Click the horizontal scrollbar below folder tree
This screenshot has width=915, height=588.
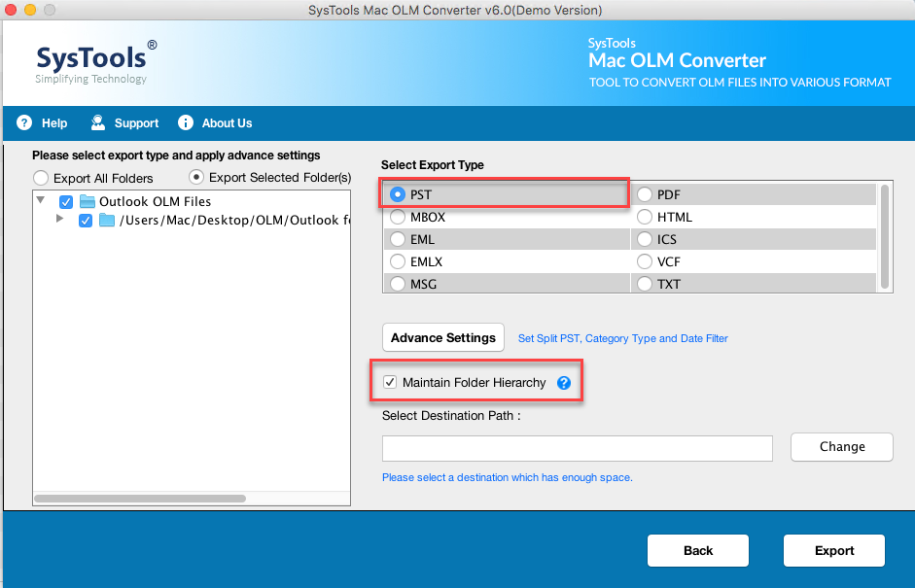[x=139, y=498]
